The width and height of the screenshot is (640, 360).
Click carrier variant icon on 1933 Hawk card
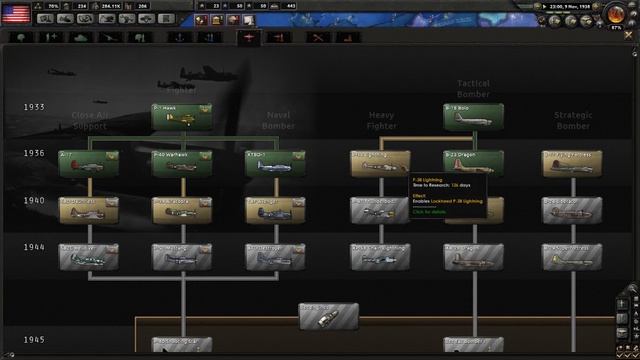205,109
